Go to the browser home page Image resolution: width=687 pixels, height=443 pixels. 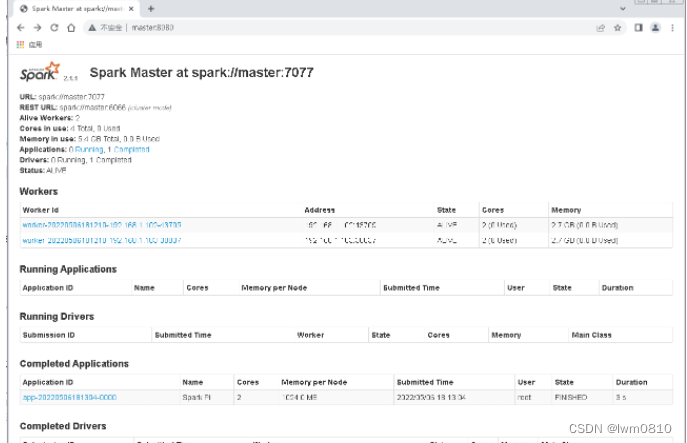(71, 28)
